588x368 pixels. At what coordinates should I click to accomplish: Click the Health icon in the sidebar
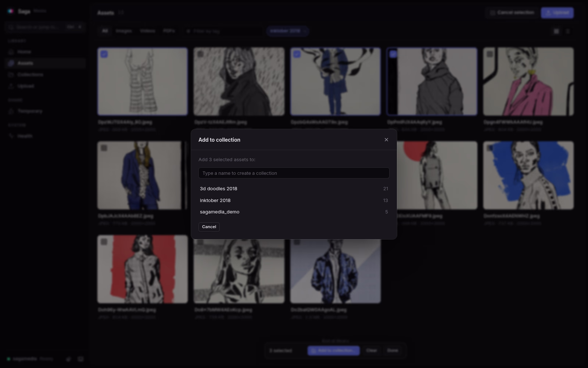(x=11, y=136)
